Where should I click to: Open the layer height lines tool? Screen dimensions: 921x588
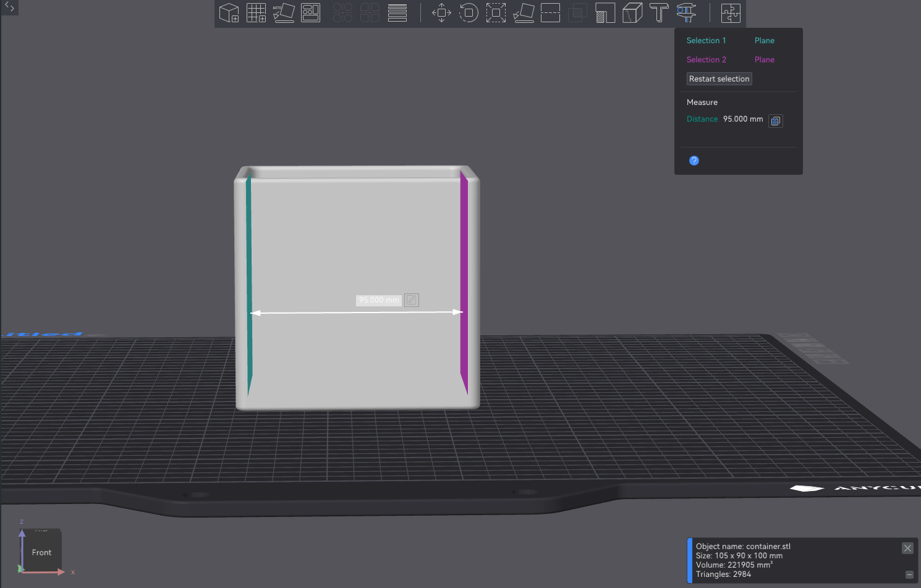(397, 13)
